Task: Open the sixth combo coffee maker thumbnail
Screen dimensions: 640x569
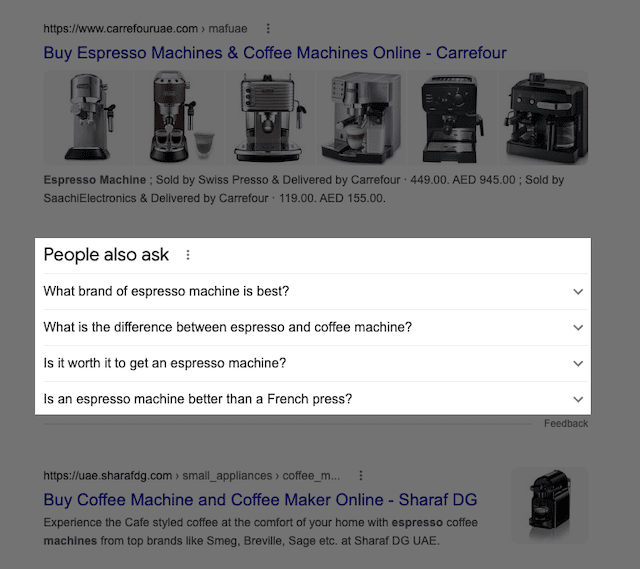Action: point(543,118)
